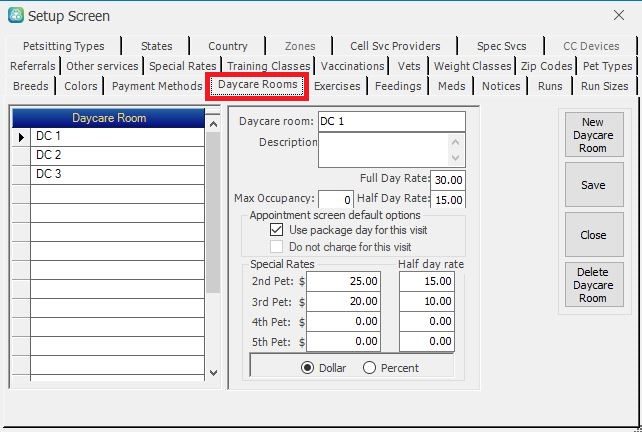Select the Percent radio option
The width and height of the screenshot is (642, 432).
[369, 367]
